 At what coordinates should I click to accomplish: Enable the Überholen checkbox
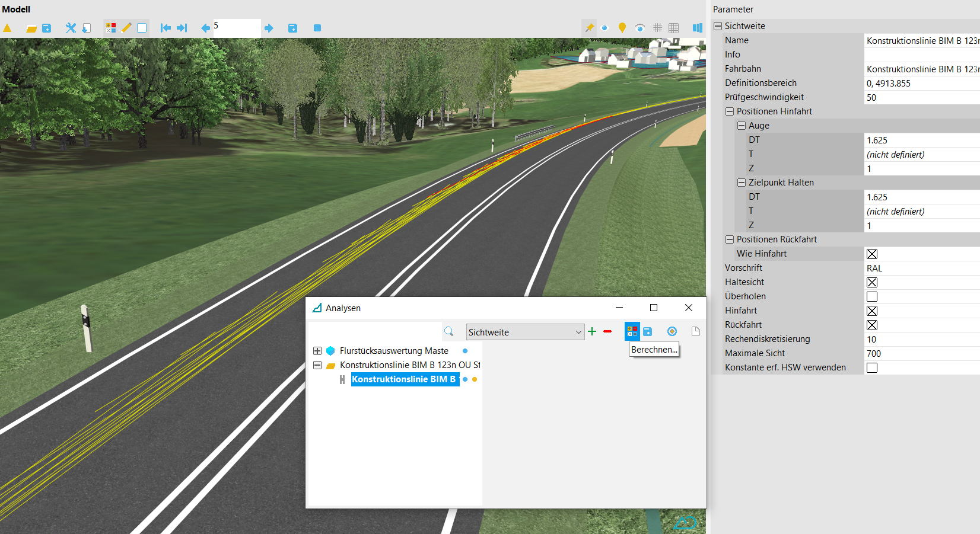872,296
